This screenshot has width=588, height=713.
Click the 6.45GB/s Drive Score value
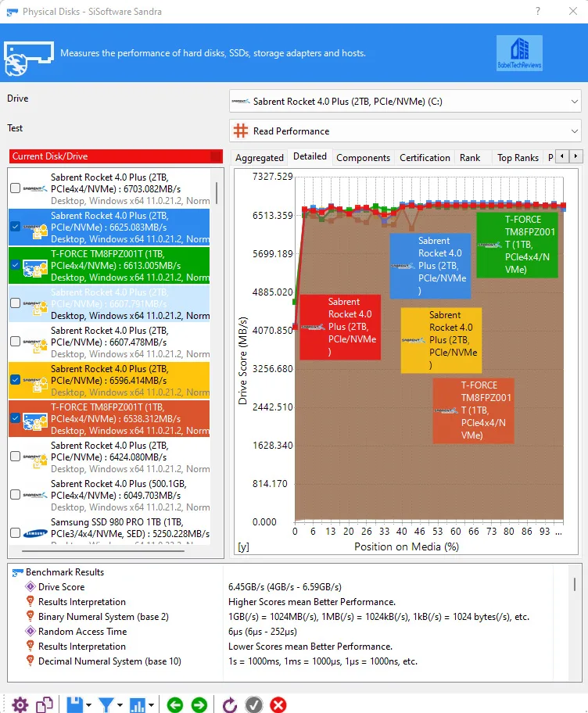pos(285,586)
